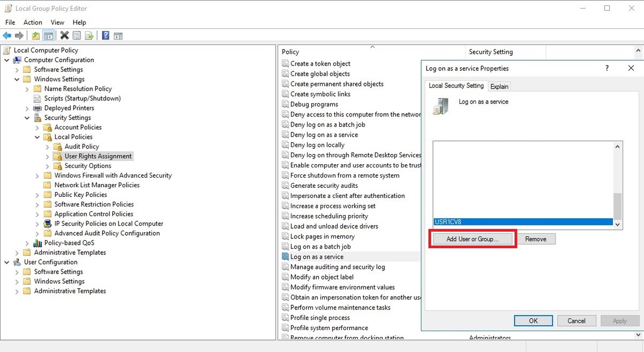Select Application Control Policies tree item
Viewport: 644px width, 352px height.
click(x=94, y=214)
